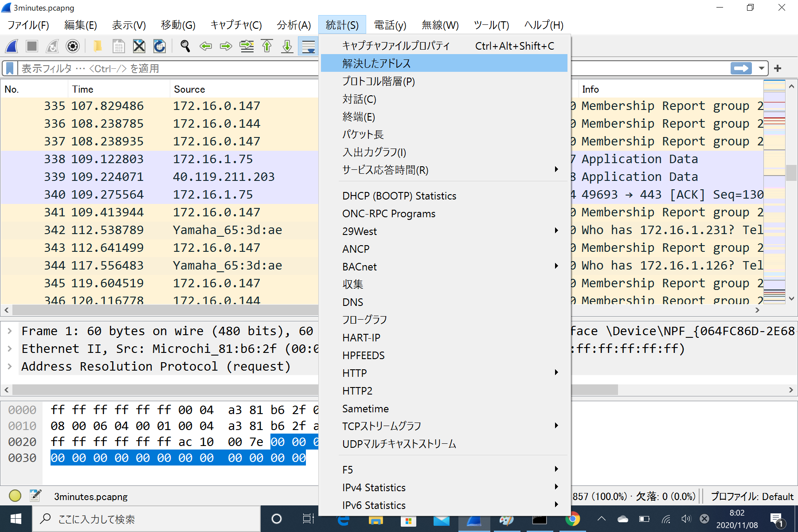Click the プロファイル: Default status text
Image resolution: width=798 pixels, height=532 pixels.
(x=752, y=496)
